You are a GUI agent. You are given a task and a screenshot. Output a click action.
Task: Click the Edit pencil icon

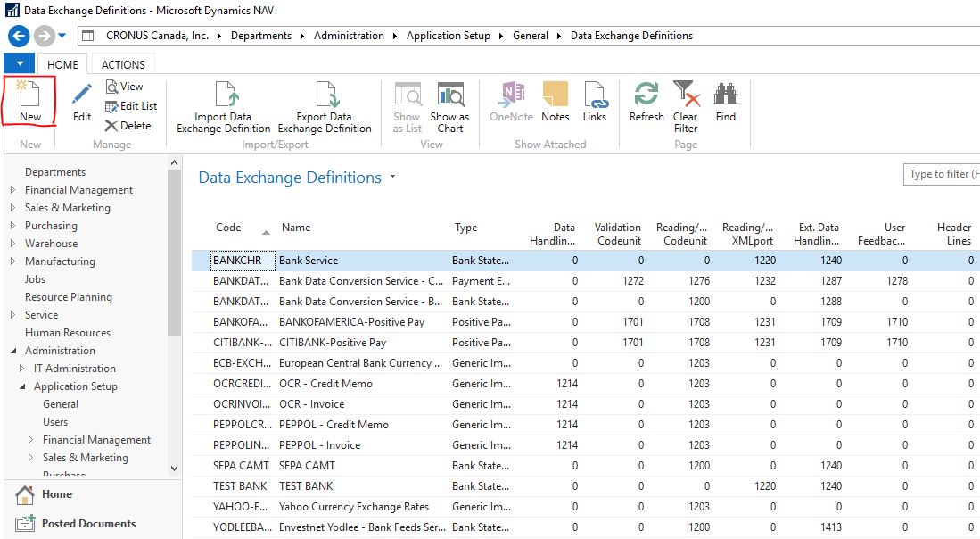point(82,95)
